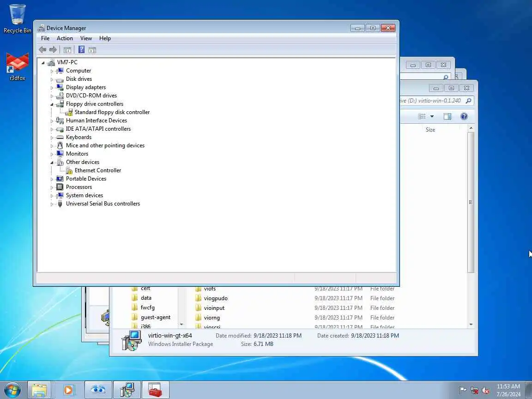Click the scroll-down arrow of Explorer file list

471,325
